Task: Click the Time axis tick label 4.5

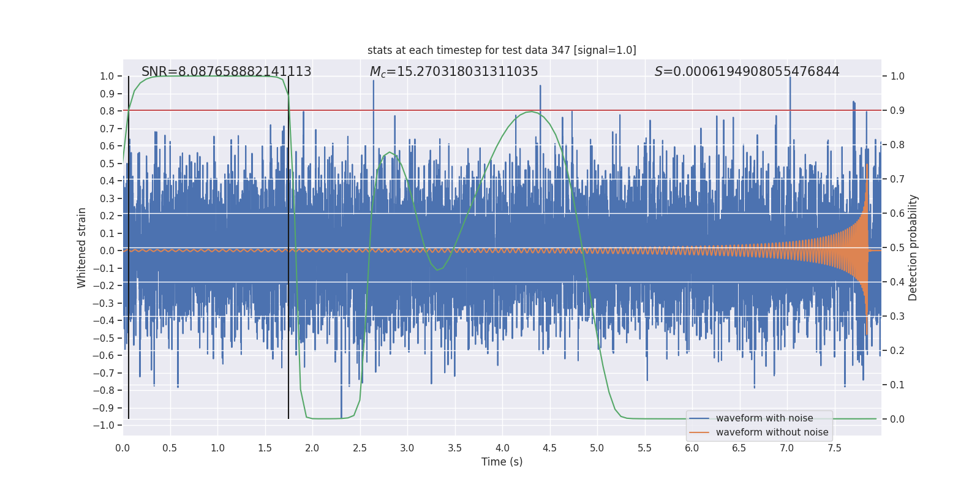Action: pos(550,448)
